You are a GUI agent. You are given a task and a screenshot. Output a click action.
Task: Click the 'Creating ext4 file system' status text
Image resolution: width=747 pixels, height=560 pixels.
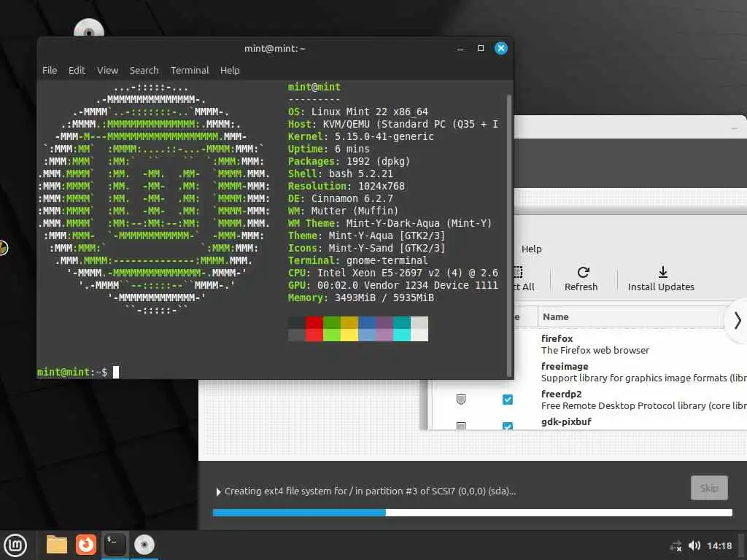(x=370, y=491)
